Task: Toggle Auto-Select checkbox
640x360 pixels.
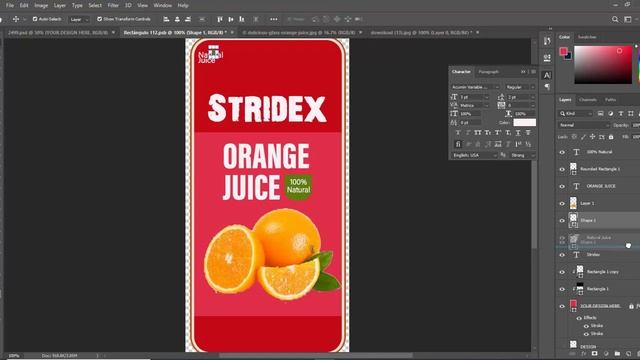Action: point(35,19)
